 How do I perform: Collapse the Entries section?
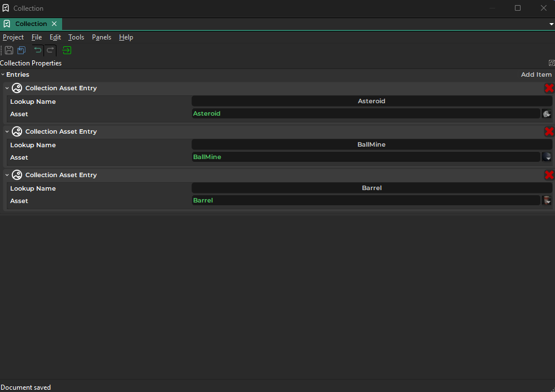pos(3,74)
